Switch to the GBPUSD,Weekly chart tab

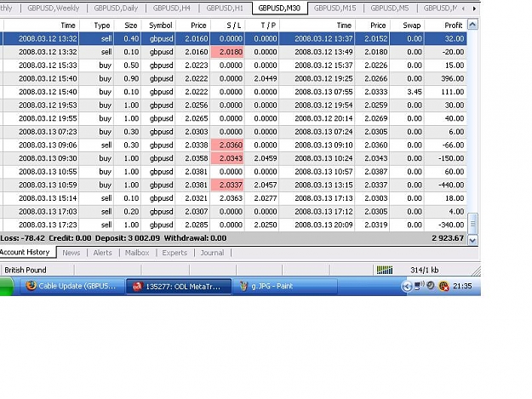pos(54,9)
